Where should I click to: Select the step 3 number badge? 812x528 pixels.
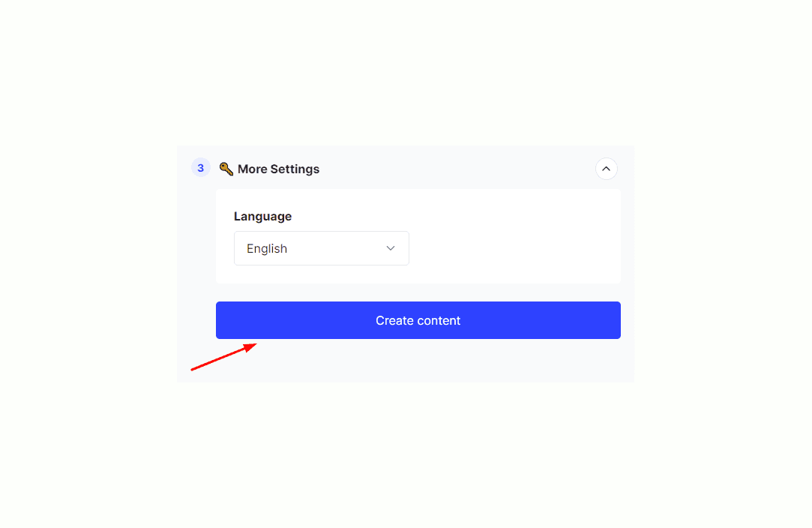pos(200,168)
